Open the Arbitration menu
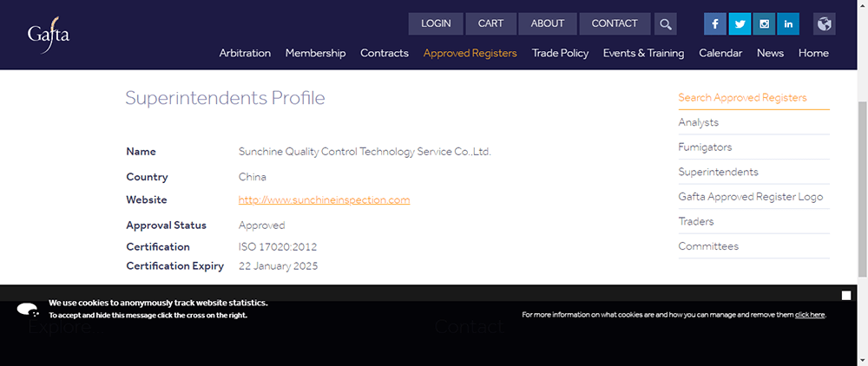The width and height of the screenshot is (868, 366). pos(245,53)
